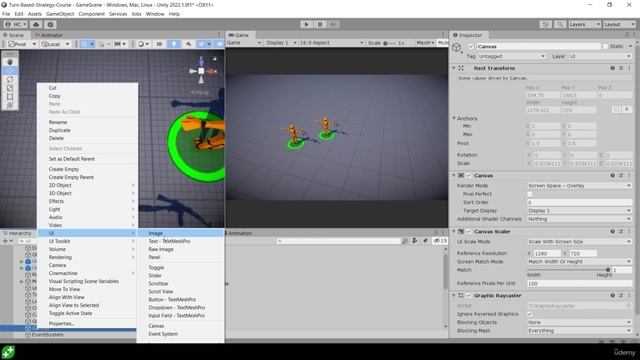Open Target Display dropdown
The width and height of the screenshot is (640, 360).
pyautogui.click(x=579, y=211)
